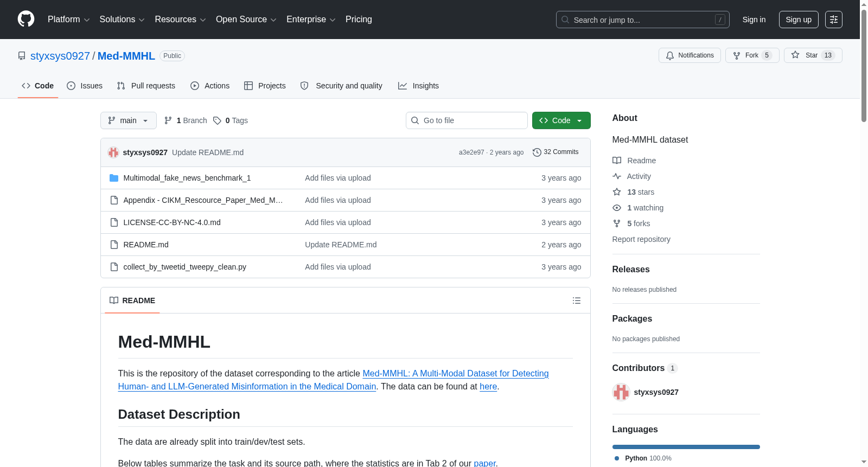The width and height of the screenshot is (868, 467).
Task: Switch to the Projects tab
Action: (x=265, y=86)
